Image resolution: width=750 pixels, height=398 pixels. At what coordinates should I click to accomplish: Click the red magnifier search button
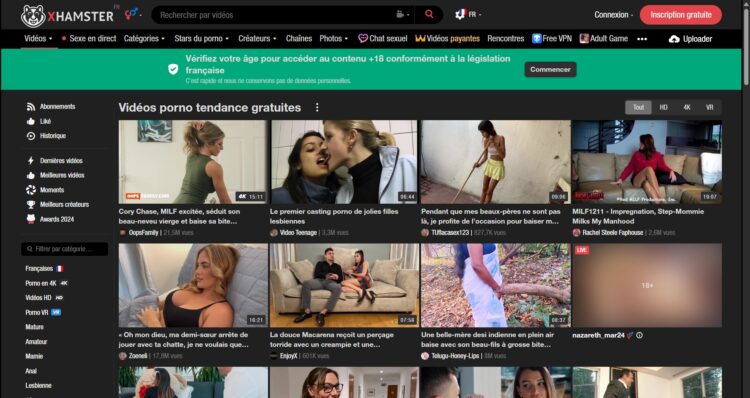(x=429, y=15)
